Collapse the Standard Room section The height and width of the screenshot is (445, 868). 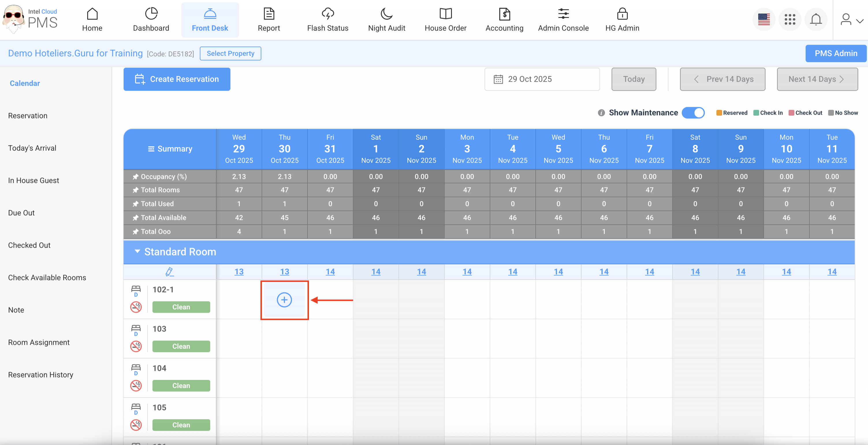pyautogui.click(x=137, y=251)
